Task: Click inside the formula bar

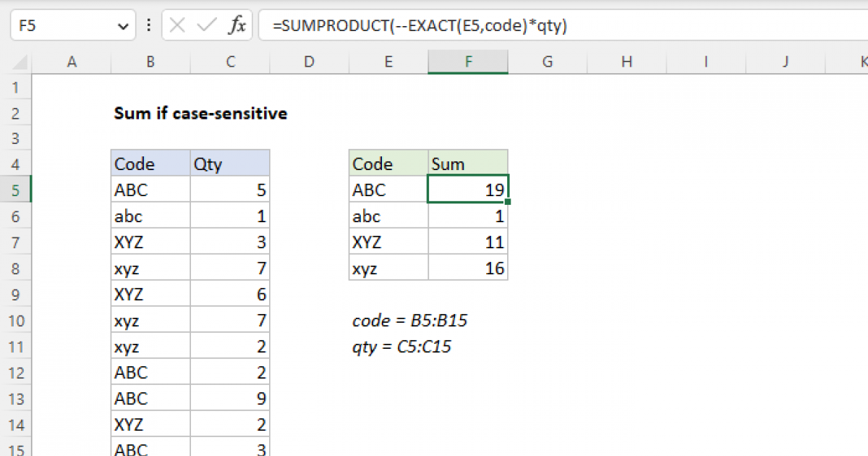Action: tap(434, 25)
